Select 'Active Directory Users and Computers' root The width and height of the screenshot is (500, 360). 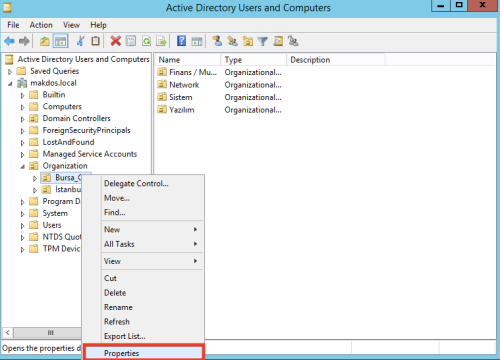pos(83,59)
